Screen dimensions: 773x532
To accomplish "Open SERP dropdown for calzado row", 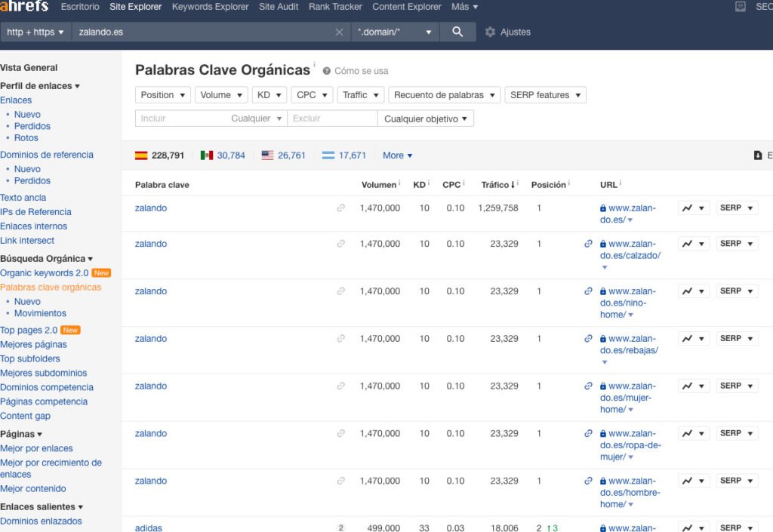I will tap(737, 243).
